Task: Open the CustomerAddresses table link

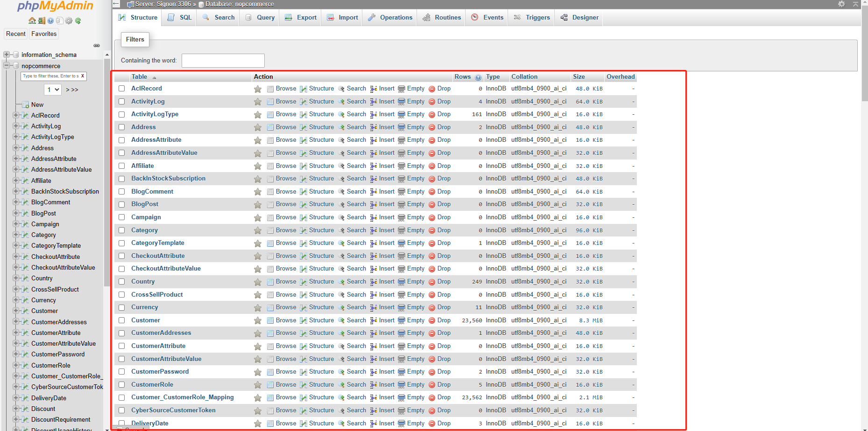Action: [161, 333]
